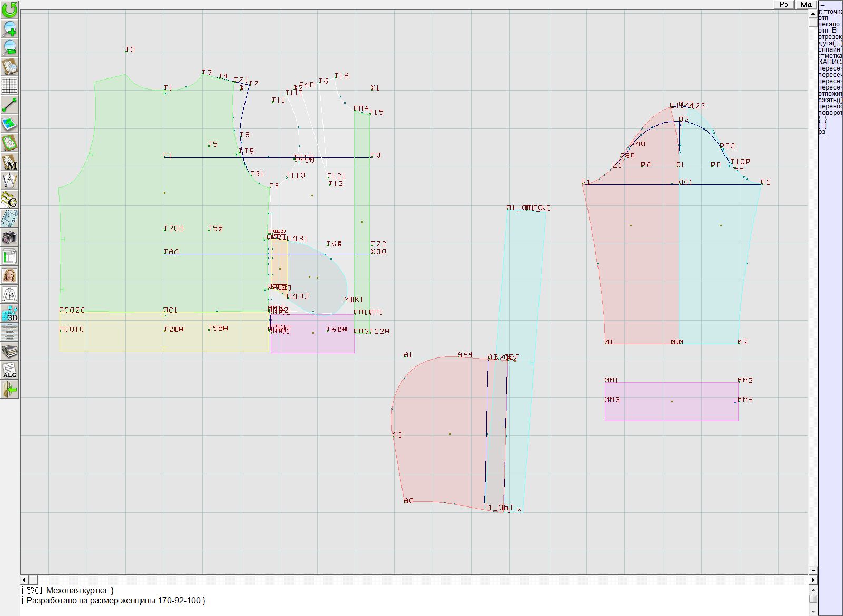
Task: Click the exit door arrow icon
Action: click(x=9, y=390)
